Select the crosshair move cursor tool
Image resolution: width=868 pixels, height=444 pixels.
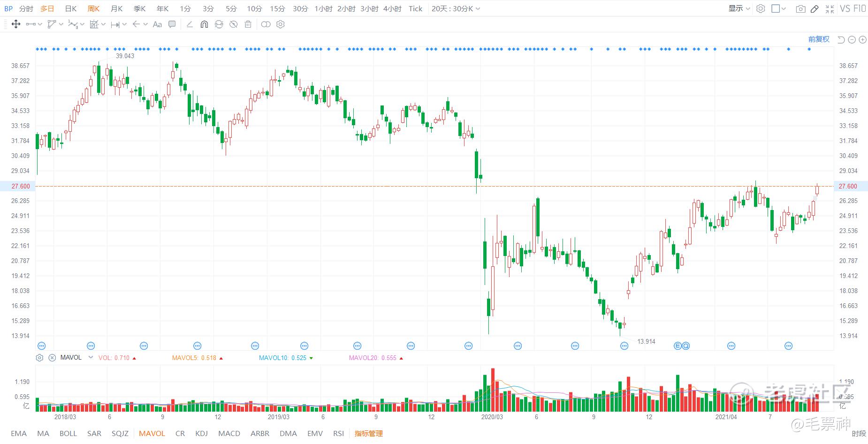15,24
